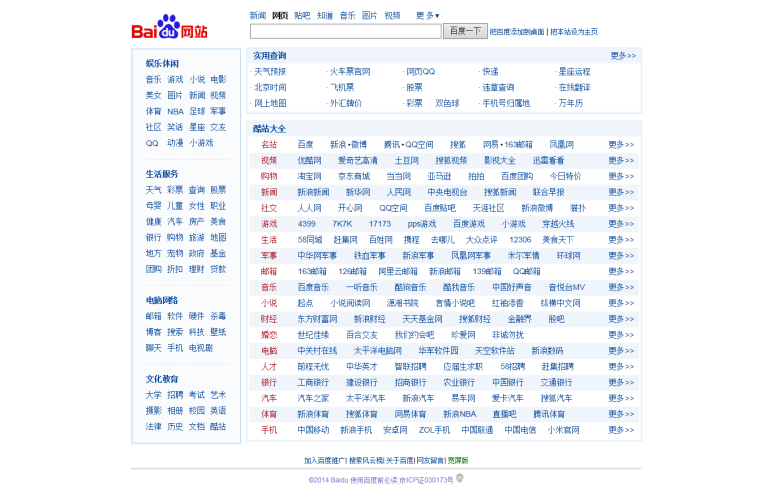Click 加入百度推广 footer link
The image size is (773, 500).
pos(325,461)
